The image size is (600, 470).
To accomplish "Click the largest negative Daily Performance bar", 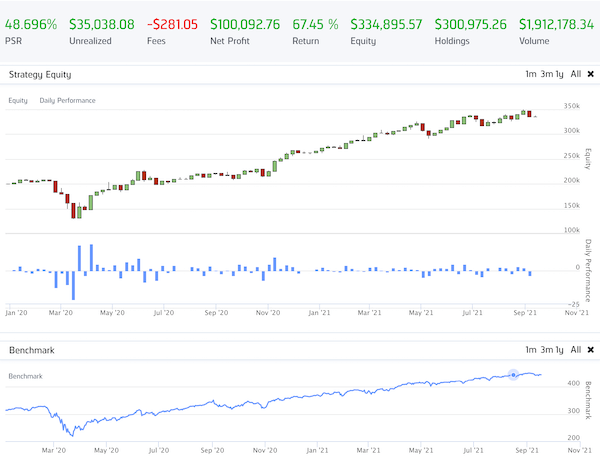I will click(x=73, y=283).
